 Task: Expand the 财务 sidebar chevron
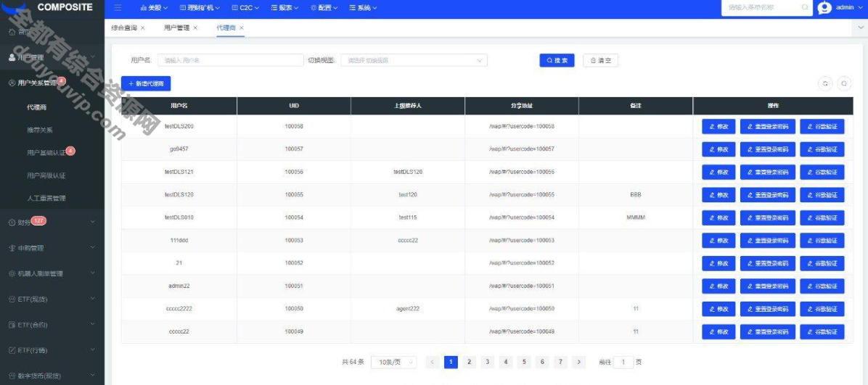point(92,223)
